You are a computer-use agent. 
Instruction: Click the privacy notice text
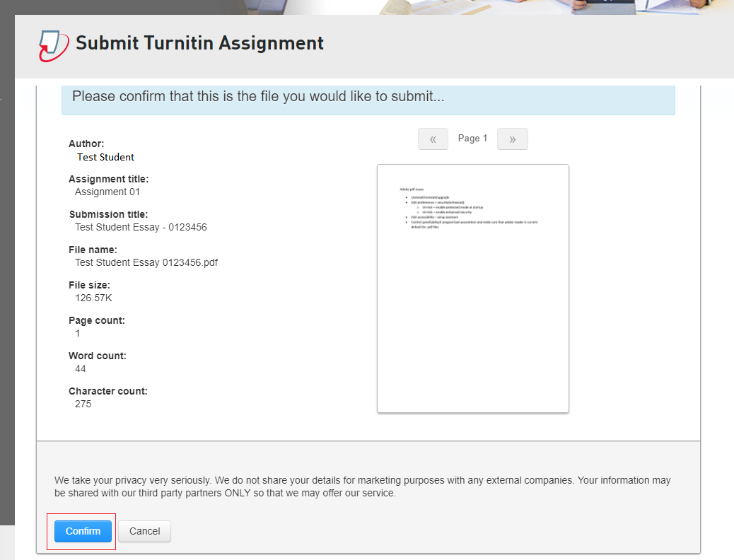click(362, 486)
